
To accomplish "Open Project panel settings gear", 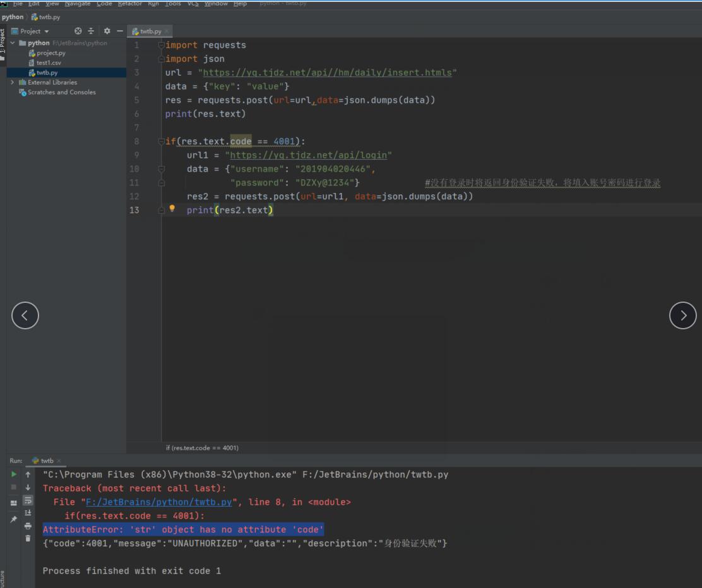I will click(107, 31).
